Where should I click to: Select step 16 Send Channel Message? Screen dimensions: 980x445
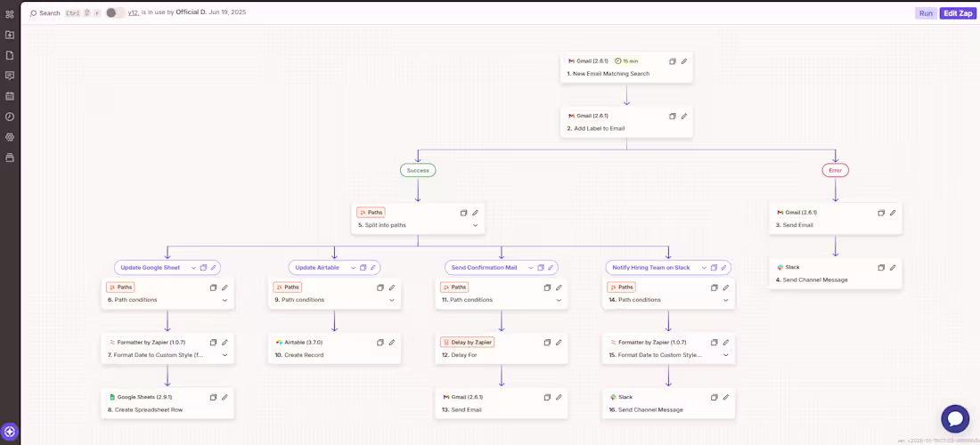[669, 403]
